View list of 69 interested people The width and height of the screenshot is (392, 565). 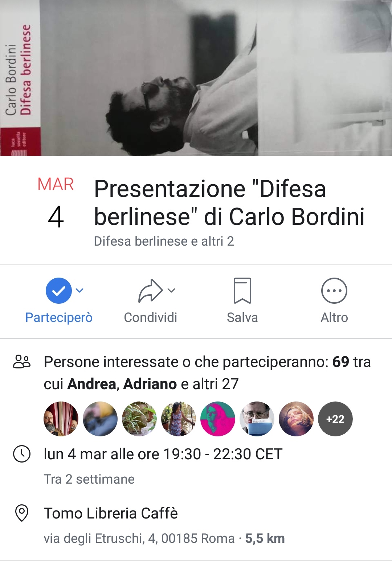207,373
